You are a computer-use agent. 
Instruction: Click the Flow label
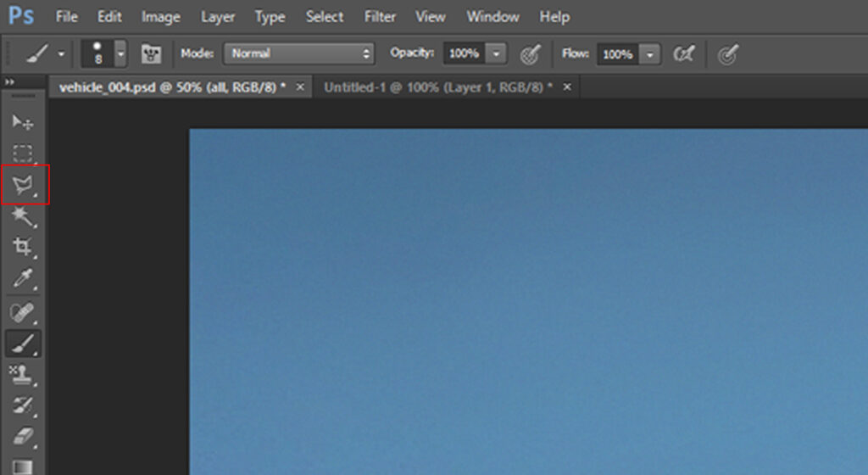(x=576, y=53)
